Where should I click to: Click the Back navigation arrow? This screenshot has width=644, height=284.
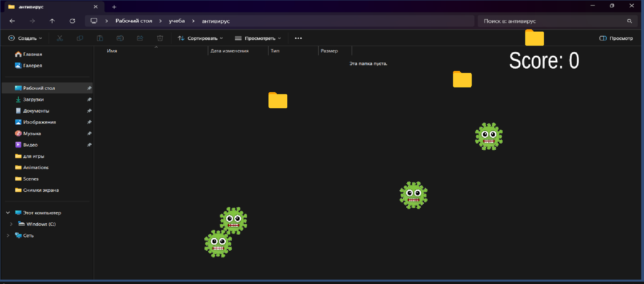(x=12, y=21)
